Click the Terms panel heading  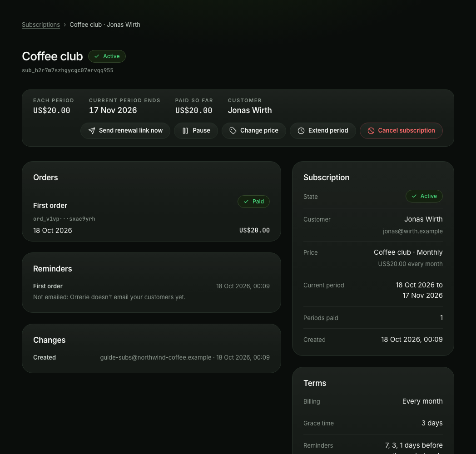pyautogui.click(x=315, y=383)
